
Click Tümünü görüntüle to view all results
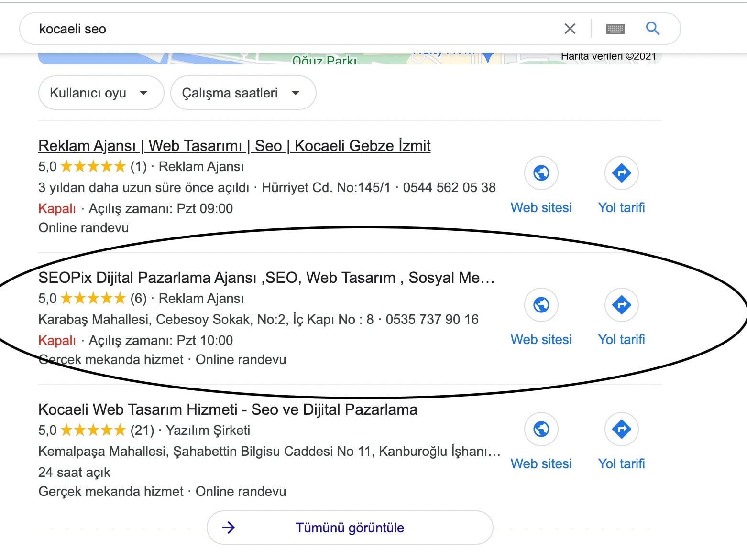point(350,528)
